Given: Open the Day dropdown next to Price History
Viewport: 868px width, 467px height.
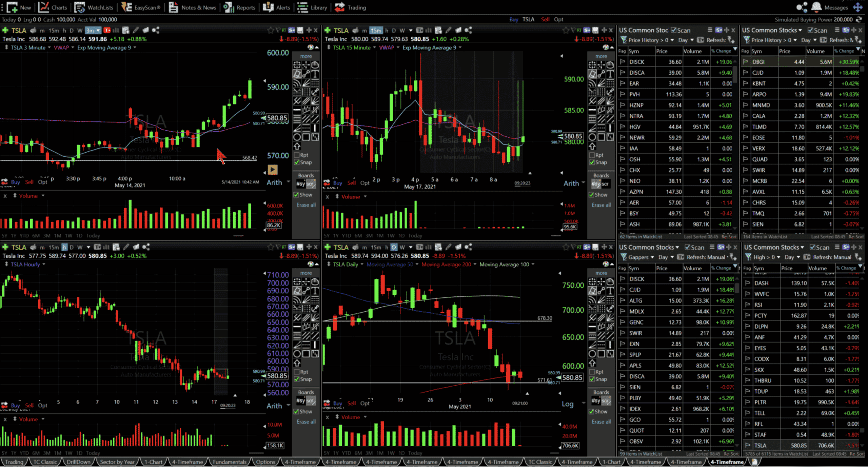Looking at the screenshot, I should (686, 40).
